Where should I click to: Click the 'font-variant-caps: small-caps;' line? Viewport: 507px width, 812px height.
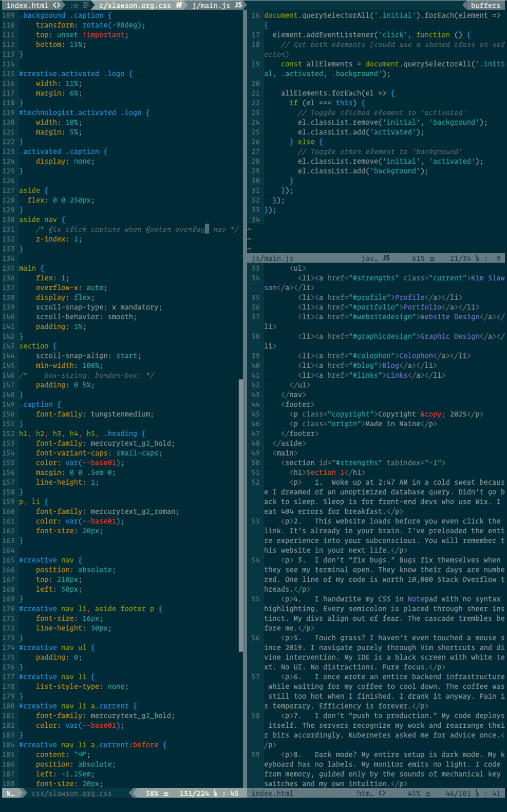click(x=99, y=453)
